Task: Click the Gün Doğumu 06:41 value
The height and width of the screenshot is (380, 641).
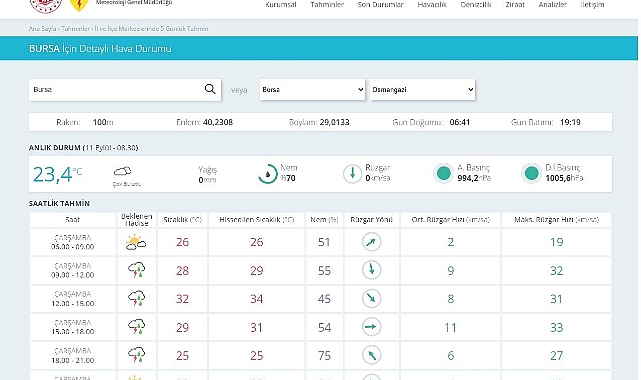Action: tap(459, 122)
